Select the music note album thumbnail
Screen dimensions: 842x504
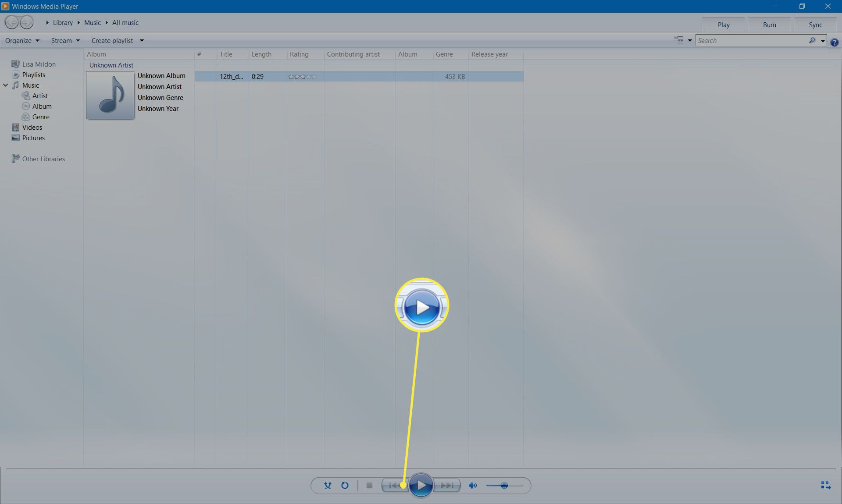(110, 95)
